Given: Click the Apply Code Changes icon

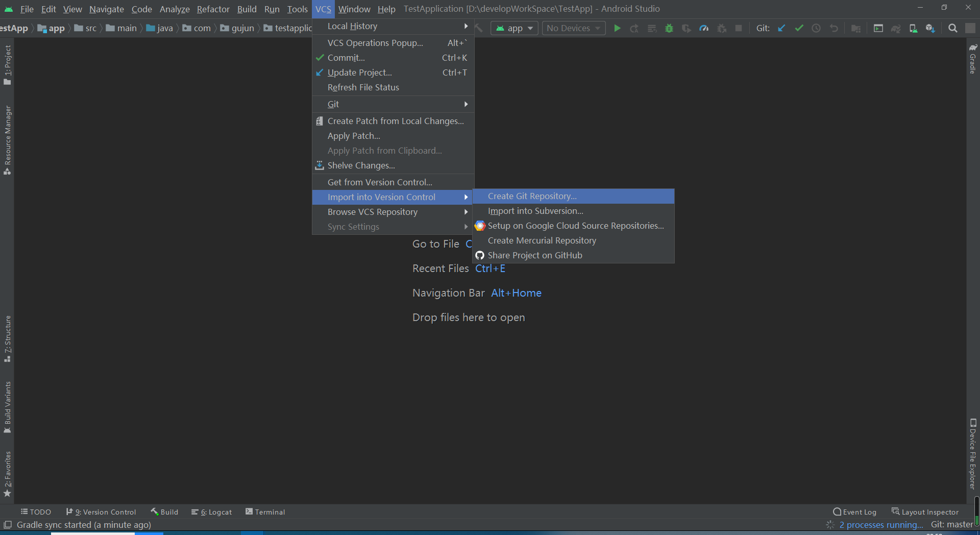Looking at the screenshot, I should tap(652, 28).
